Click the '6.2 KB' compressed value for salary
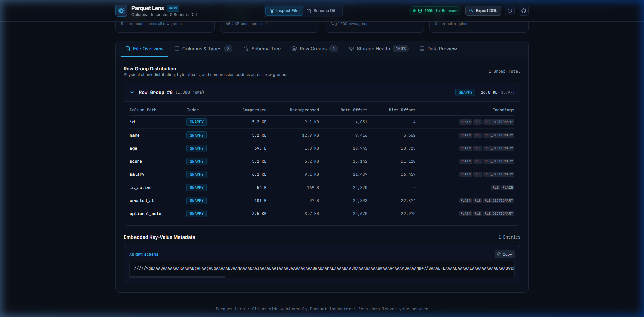 click(x=259, y=174)
